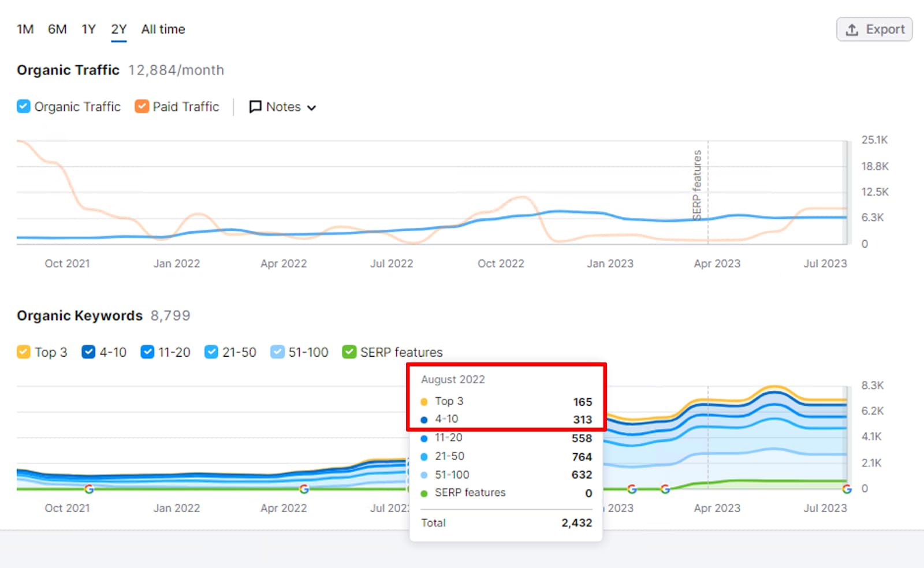Click the Google G marker near Oct 2021
The width and height of the screenshot is (924, 568).
tap(90, 489)
